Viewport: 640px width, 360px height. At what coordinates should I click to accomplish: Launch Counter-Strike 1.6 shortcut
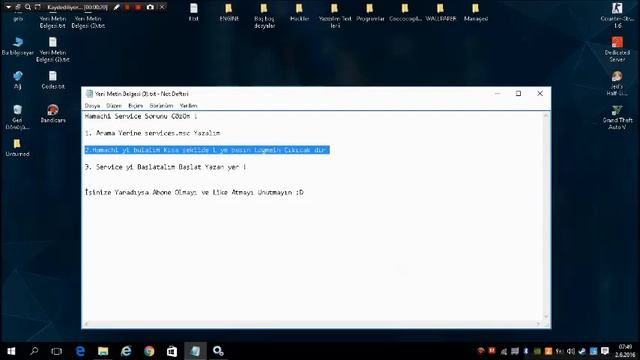[x=617, y=16]
